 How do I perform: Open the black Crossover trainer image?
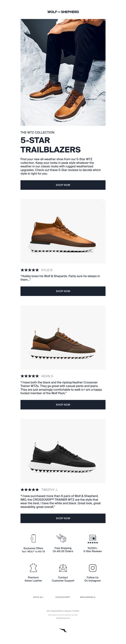click(63, 451)
